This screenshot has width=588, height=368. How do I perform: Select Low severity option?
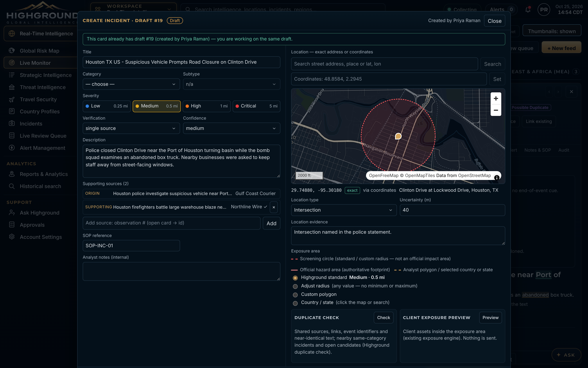107,106
